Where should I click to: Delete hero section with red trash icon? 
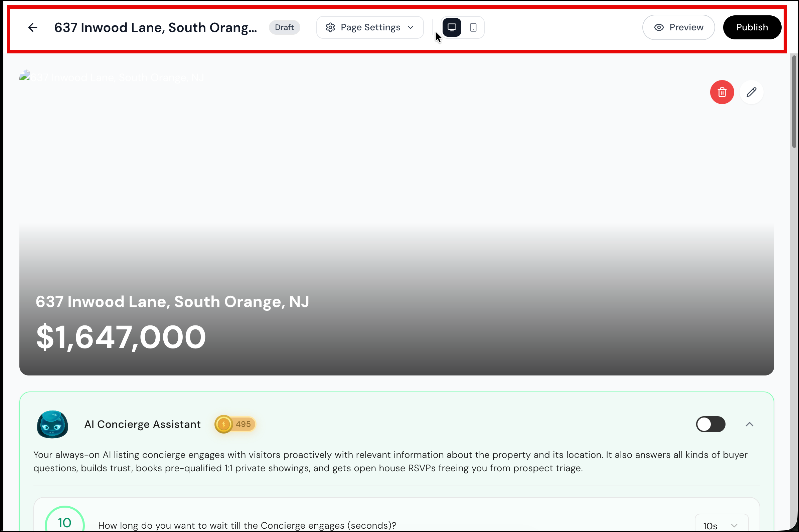(722, 92)
